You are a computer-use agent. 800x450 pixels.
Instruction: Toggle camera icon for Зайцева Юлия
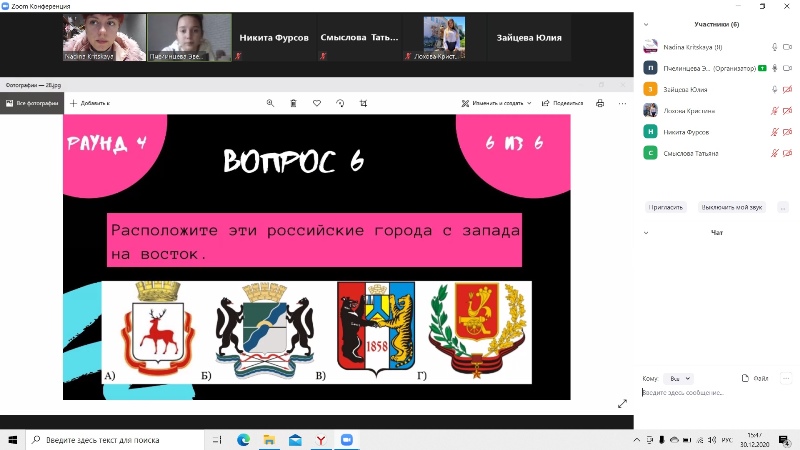[788, 89]
